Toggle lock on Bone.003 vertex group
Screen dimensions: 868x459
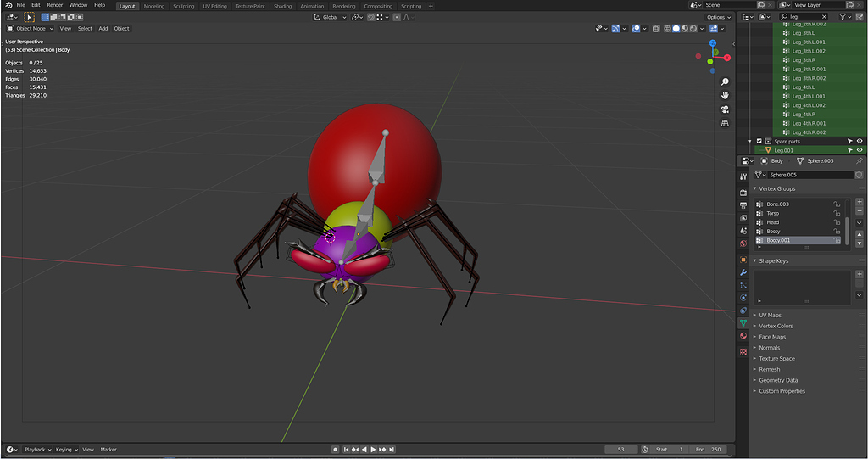click(x=837, y=204)
